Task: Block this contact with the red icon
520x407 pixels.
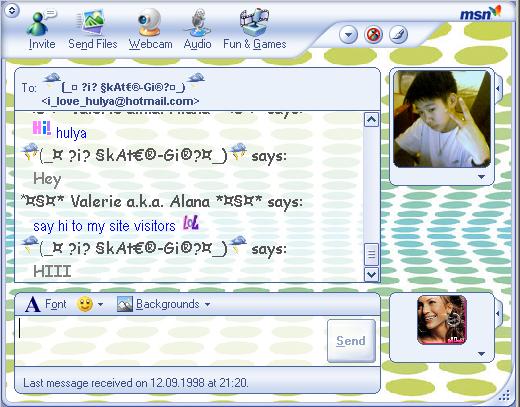Action: pyautogui.click(x=373, y=35)
